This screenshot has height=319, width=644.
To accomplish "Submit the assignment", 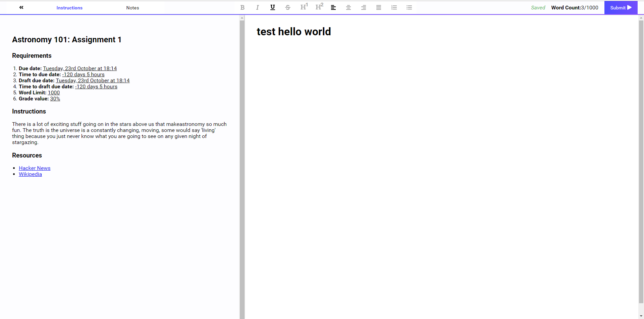I will 621,8.
